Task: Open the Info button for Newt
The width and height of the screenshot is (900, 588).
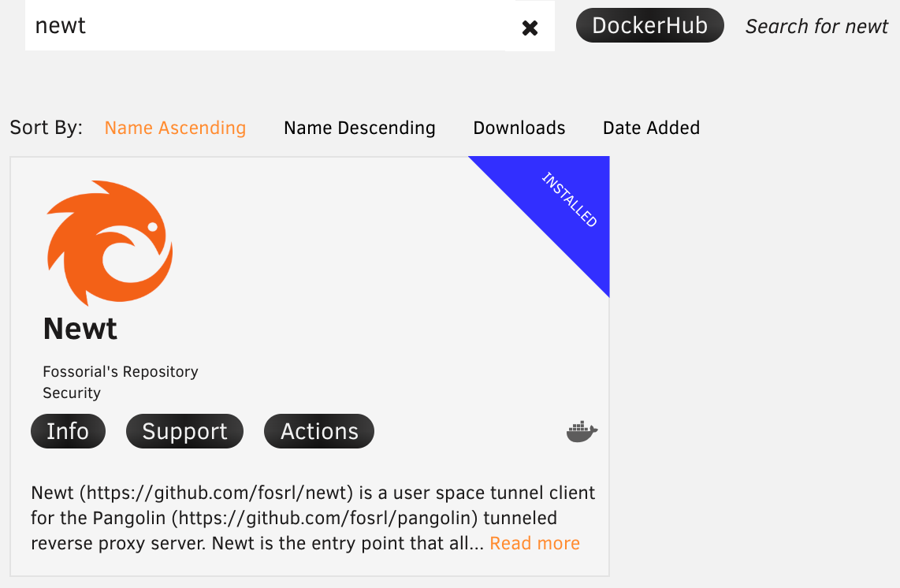Action: [x=68, y=431]
